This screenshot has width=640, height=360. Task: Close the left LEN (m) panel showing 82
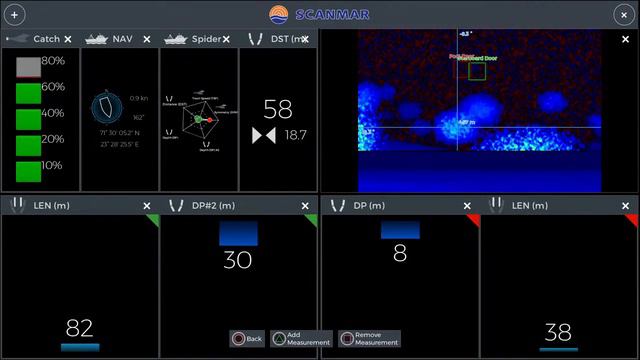click(x=147, y=206)
